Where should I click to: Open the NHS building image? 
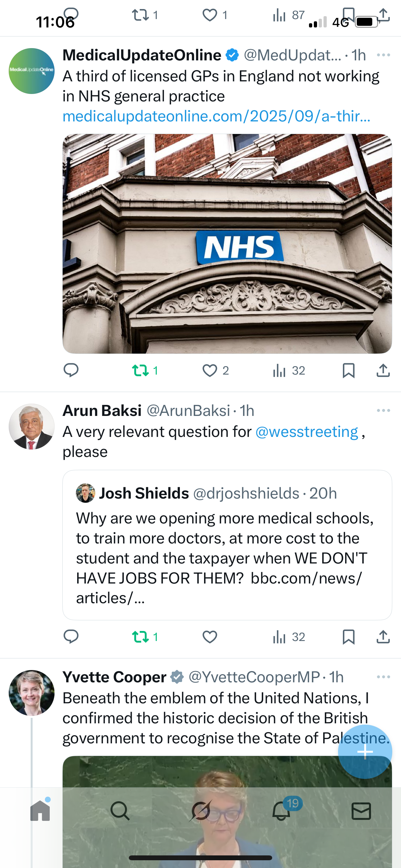click(227, 243)
